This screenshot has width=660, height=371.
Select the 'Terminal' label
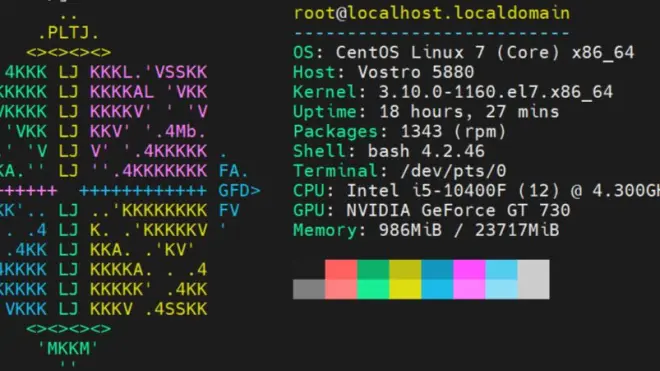(x=335, y=171)
